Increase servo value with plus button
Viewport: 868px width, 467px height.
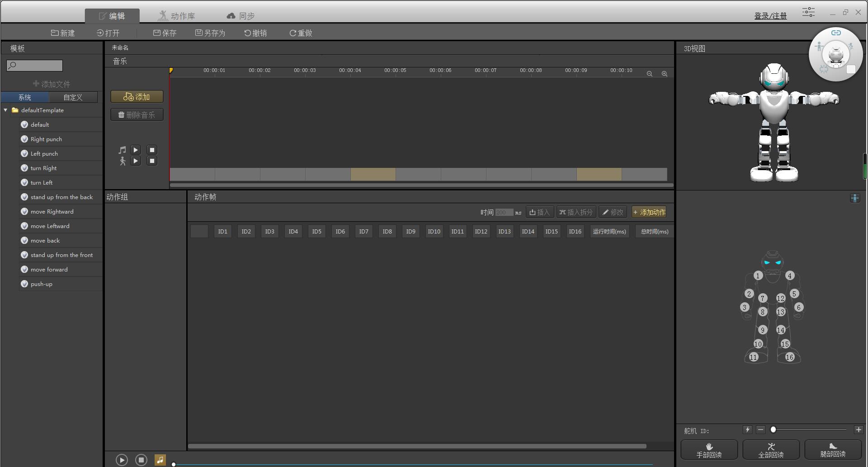pyautogui.click(x=858, y=429)
